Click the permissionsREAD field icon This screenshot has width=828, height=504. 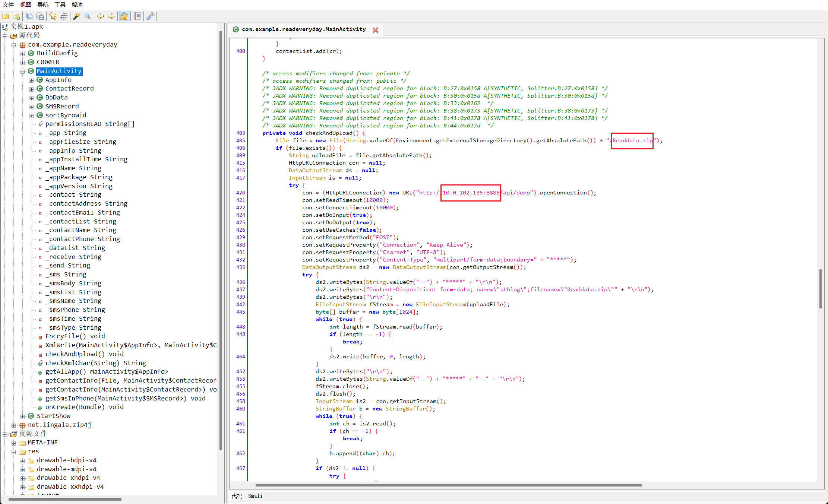click(x=40, y=124)
